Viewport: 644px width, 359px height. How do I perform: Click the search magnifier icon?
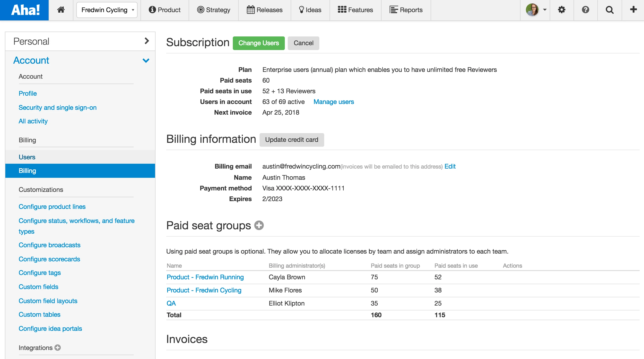point(609,10)
